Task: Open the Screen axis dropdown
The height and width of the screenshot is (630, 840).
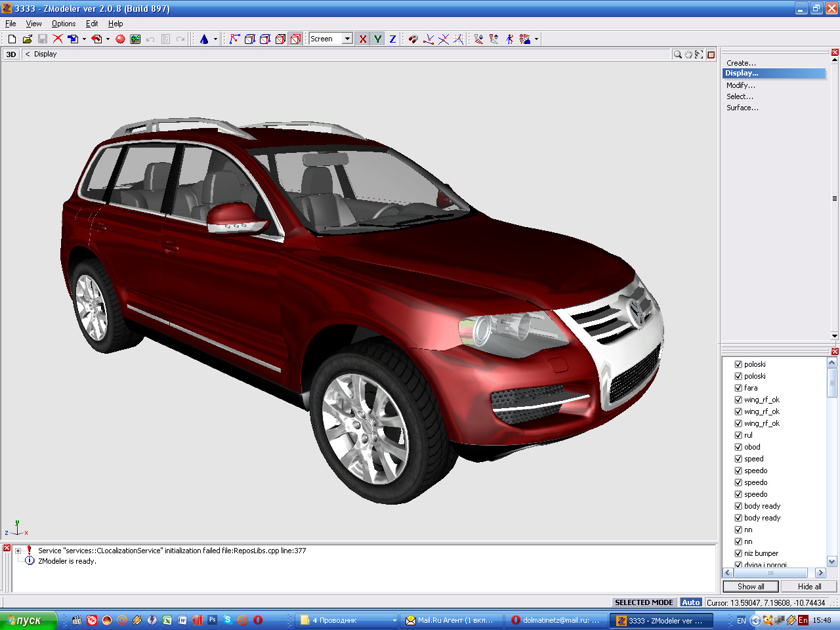Action: pos(347,39)
